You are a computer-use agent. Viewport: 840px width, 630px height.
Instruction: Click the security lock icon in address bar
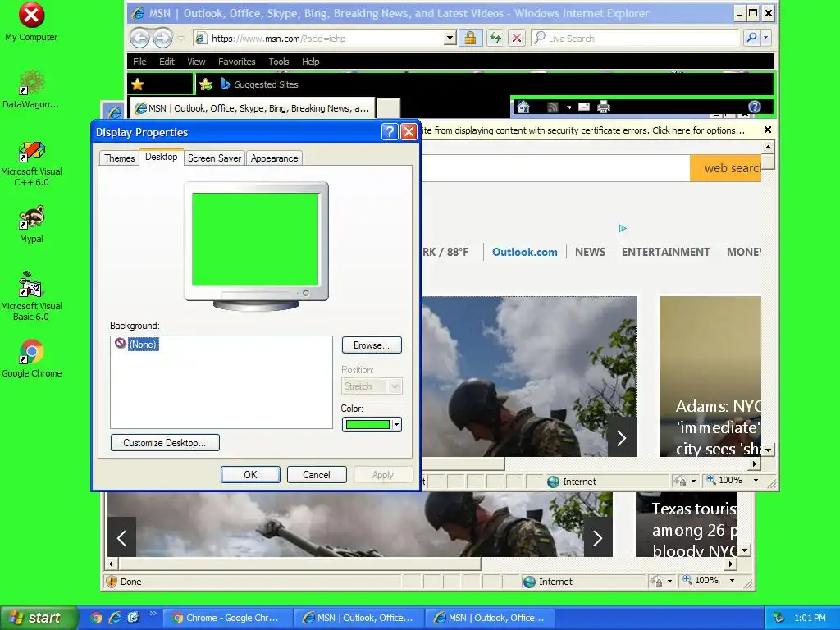tap(470, 38)
